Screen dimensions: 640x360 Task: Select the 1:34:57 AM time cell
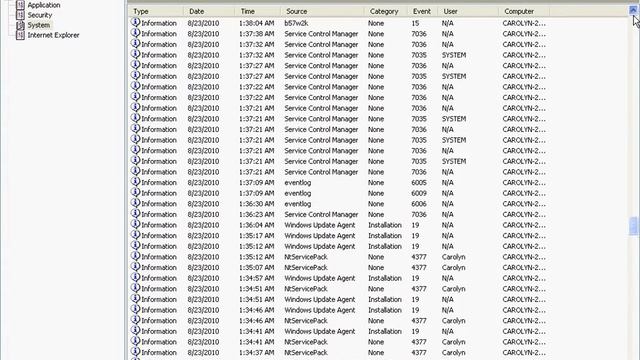pos(256,278)
